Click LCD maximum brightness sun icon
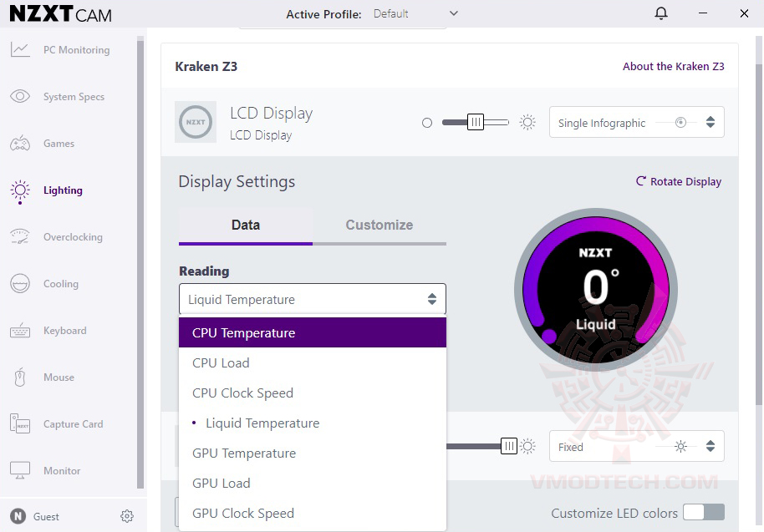This screenshot has width=764, height=532. coord(527,122)
